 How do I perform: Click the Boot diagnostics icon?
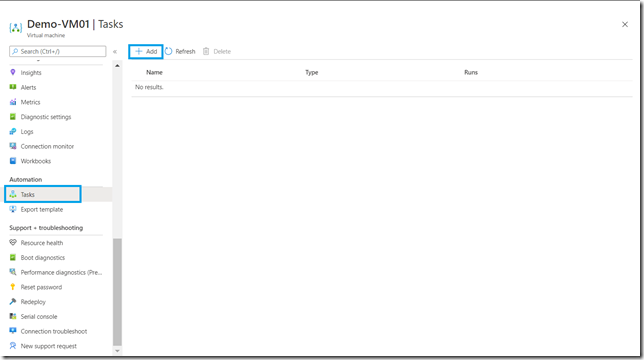pos(13,257)
